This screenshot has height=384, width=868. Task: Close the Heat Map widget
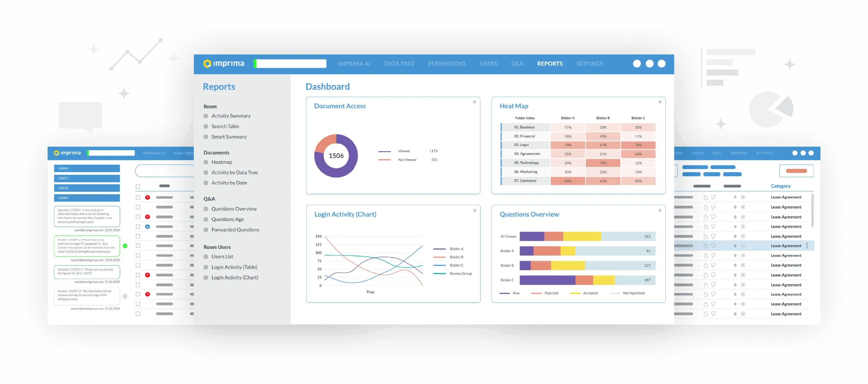[x=660, y=102]
